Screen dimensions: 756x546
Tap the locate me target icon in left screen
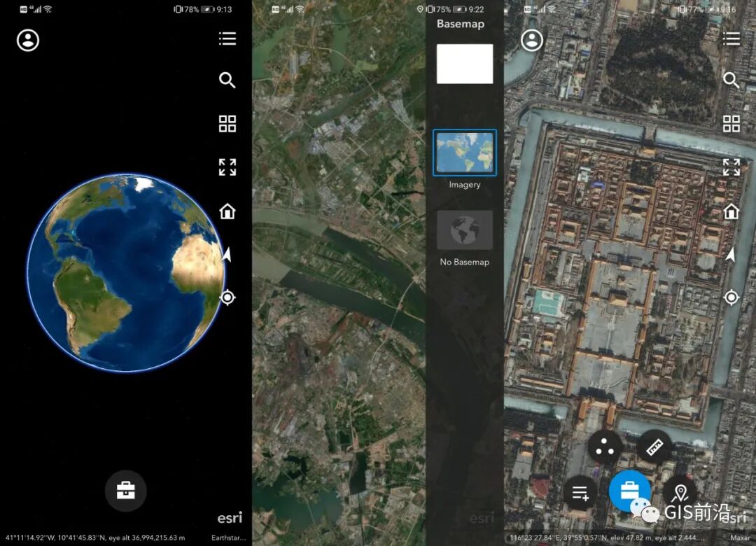pos(227,297)
